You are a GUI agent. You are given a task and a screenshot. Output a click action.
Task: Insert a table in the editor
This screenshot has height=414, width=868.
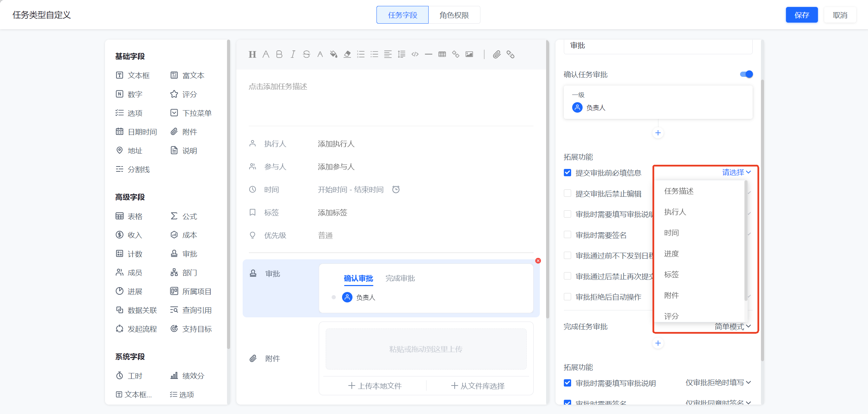(x=442, y=54)
